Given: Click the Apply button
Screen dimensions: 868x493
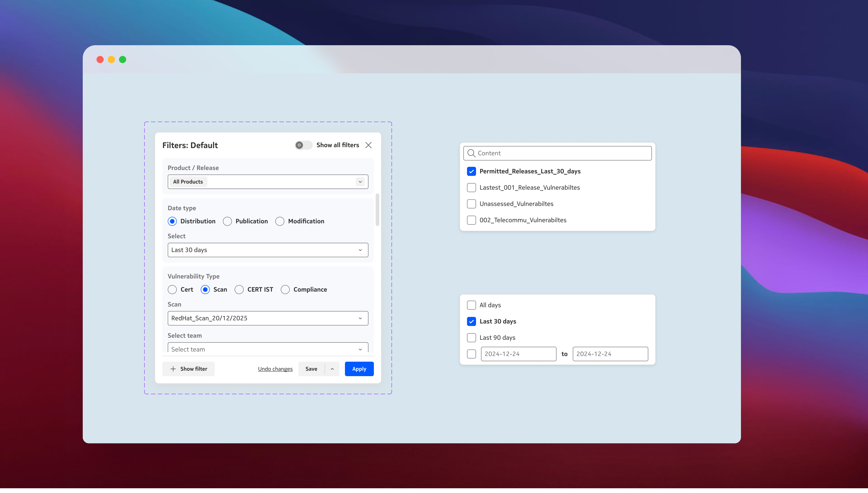Looking at the screenshot, I should pos(359,369).
